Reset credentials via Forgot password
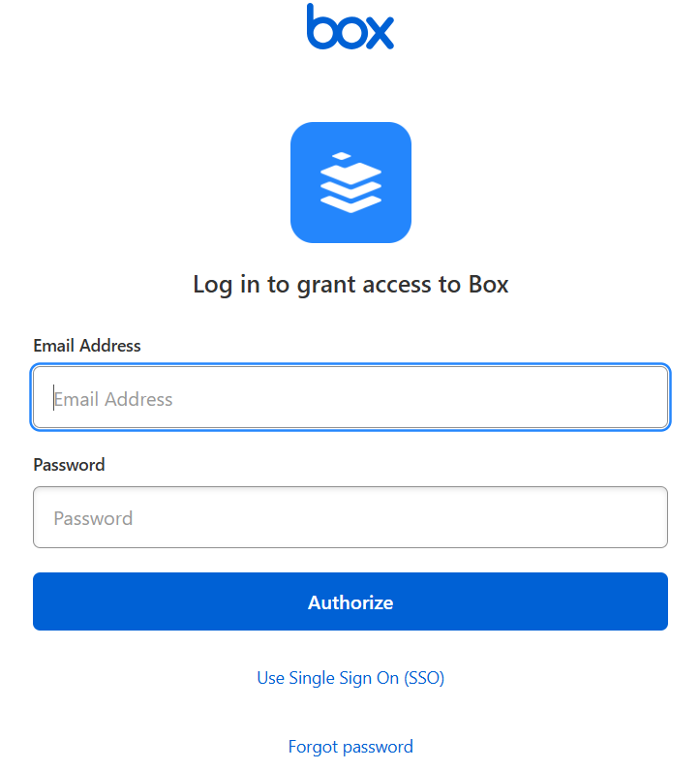Screen dimensions: 700x770 350,747
